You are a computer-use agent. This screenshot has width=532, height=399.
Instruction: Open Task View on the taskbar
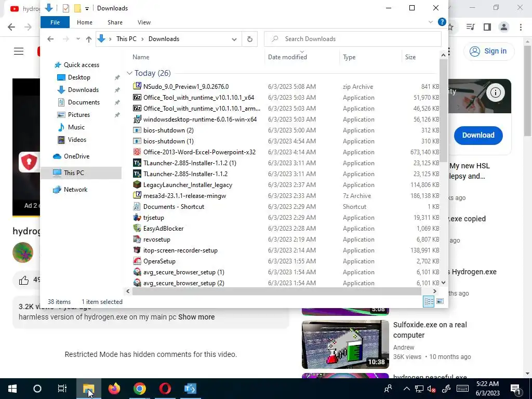62,389
